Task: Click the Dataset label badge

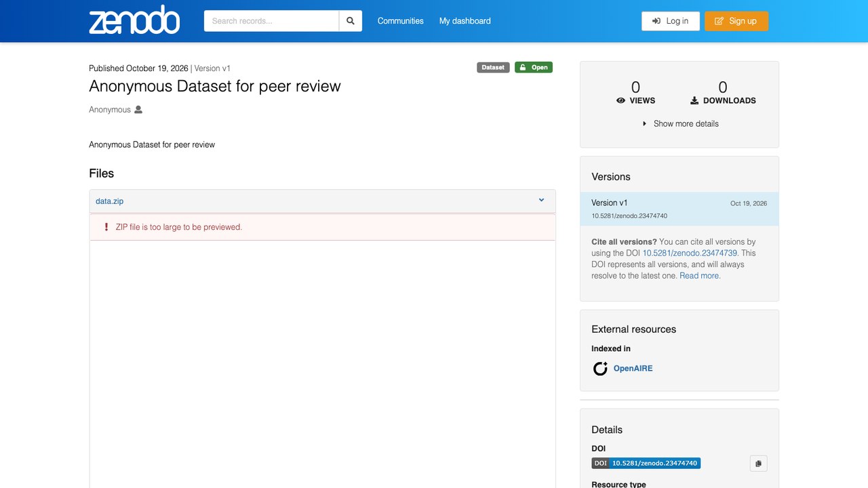Action: (x=493, y=67)
